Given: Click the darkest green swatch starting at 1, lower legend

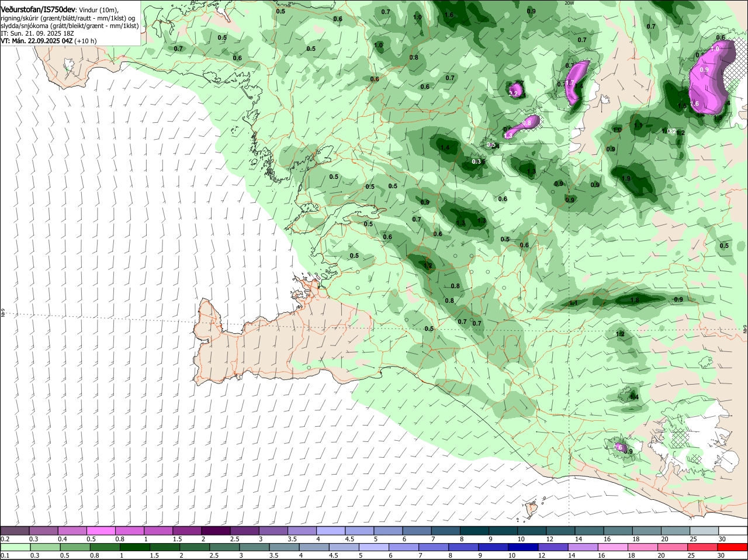Looking at the screenshot, I should tap(135, 547).
